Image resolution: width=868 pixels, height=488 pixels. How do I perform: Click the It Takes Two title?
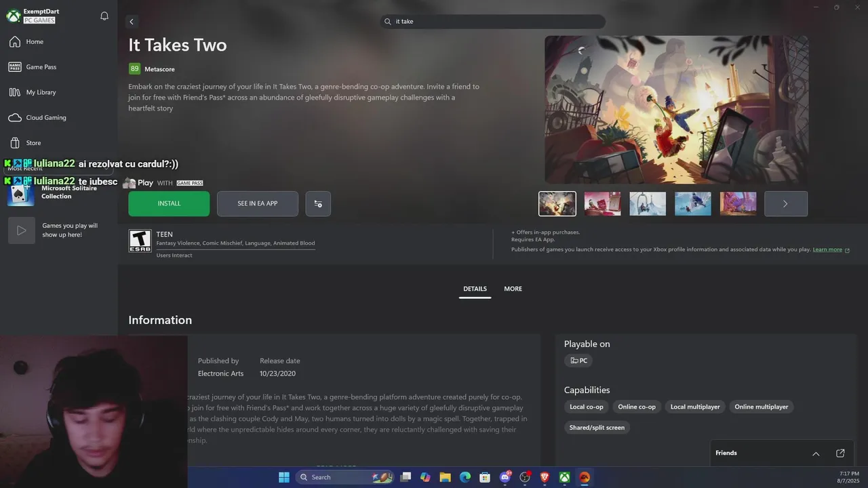178,45
